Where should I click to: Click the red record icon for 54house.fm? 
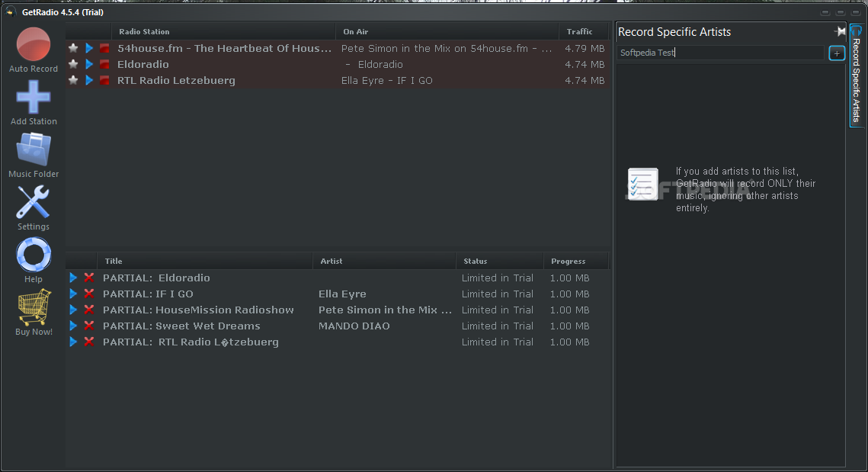[104, 48]
